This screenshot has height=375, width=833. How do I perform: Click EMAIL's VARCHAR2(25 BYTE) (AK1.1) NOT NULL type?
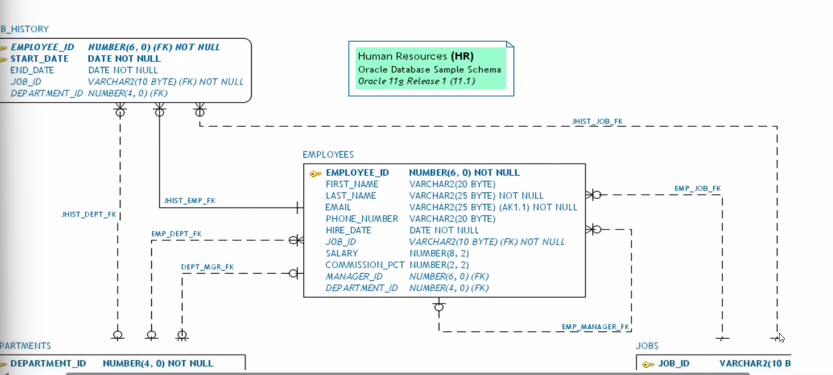pyautogui.click(x=493, y=207)
